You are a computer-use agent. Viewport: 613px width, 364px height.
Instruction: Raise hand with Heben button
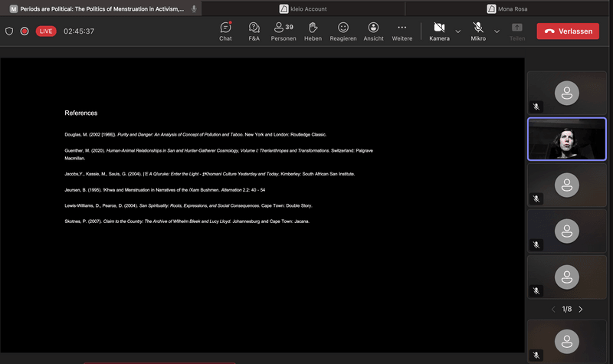click(x=313, y=31)
